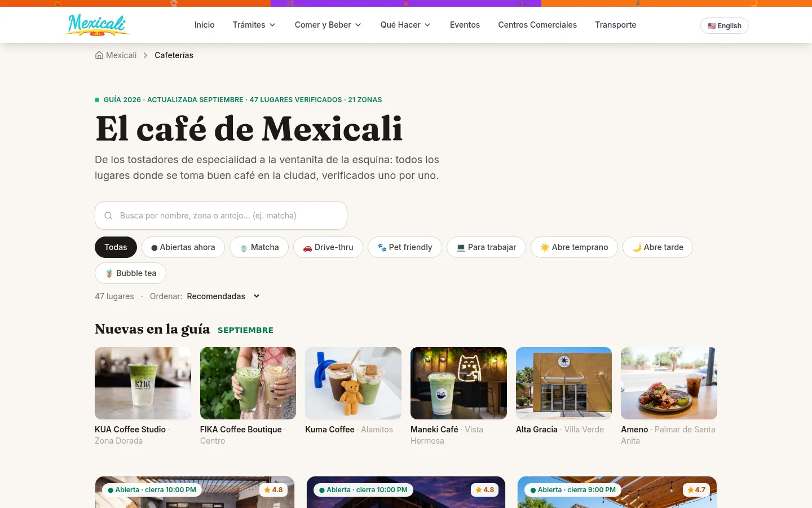Expand the Qué Hacer menu
This screenshot has width=812, height=508.
click(405, 25)
